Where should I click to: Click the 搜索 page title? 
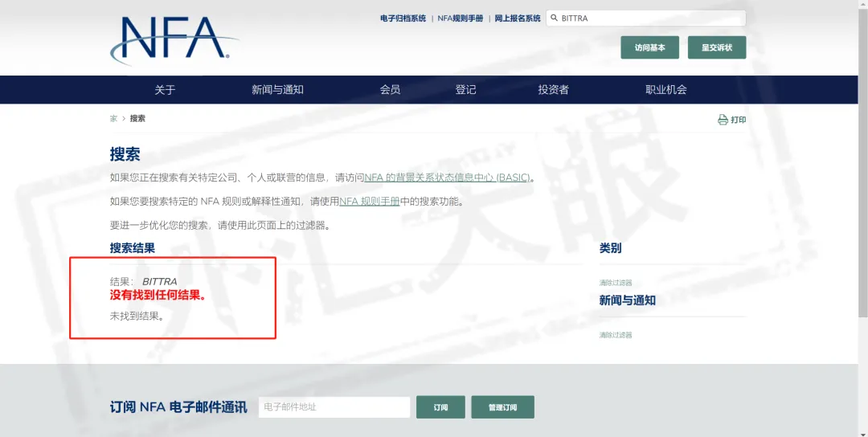tap(125, 154)
